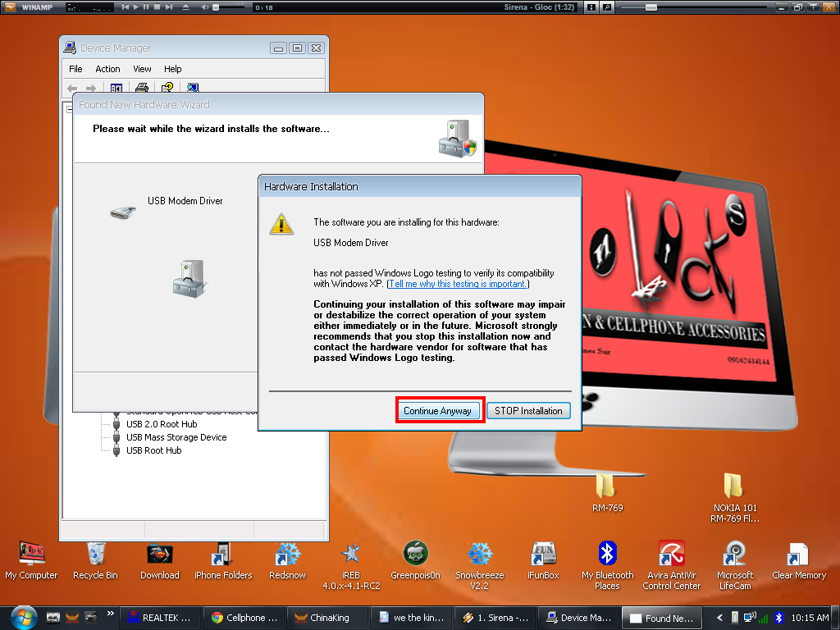Switch to Device Manager taskbar button
Viewport: 840px width, 630px height.
pos(578,618)
